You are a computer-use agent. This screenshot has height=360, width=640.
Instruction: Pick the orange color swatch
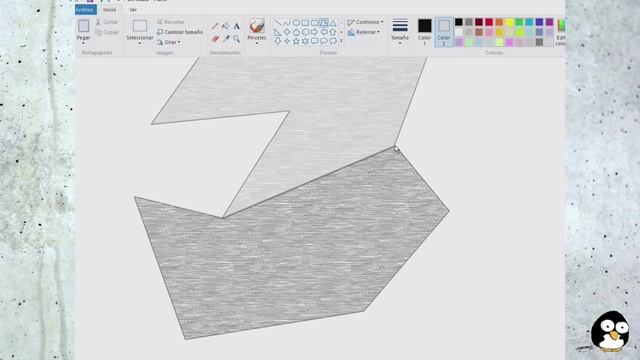[499, 22]
